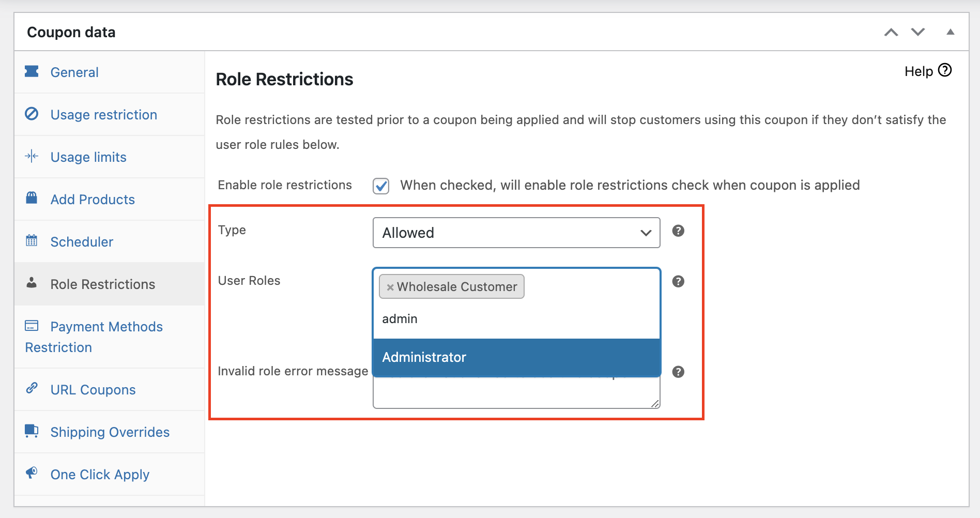This screenshot has height=518, width=980.
Task: Open the Usage limits tab
Action: coord(88,157)
